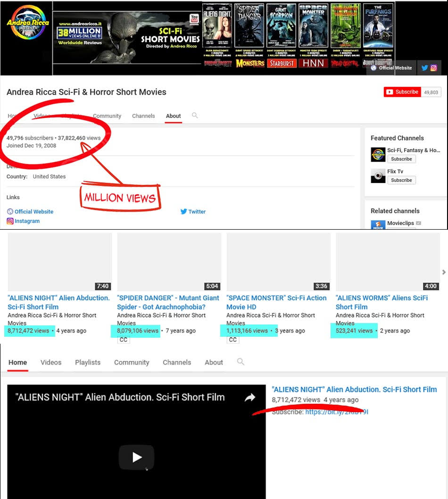Open the "SPACE MONSTER" Sci-Fi Action Movie HD title
Screen dimensions: 448x499
[276, 302]
